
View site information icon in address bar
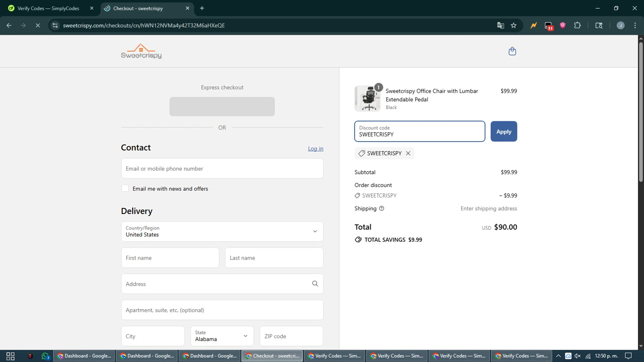[55, 25]
